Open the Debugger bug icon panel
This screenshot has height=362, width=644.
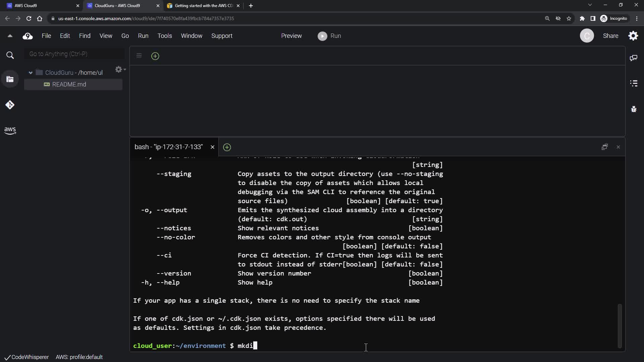[634, 109]
